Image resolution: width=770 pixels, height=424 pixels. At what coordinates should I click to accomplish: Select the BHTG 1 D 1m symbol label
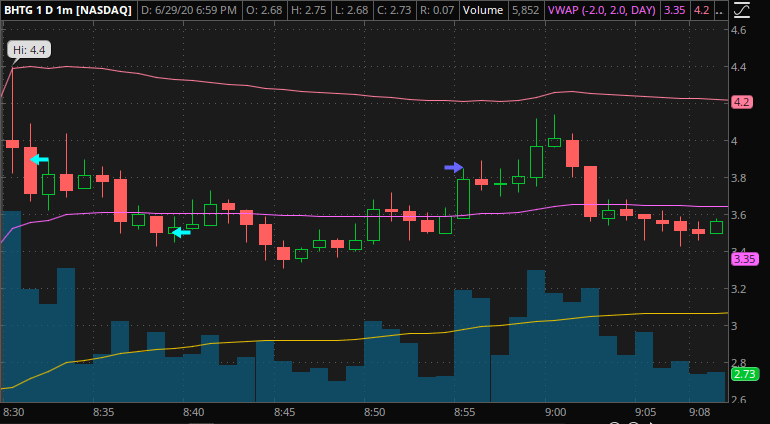67,10
